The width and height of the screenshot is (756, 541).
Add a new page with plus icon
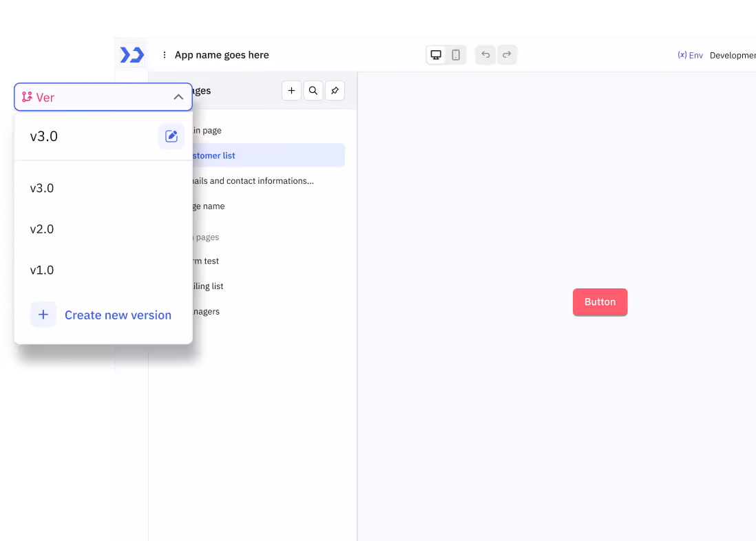[291, 91]
